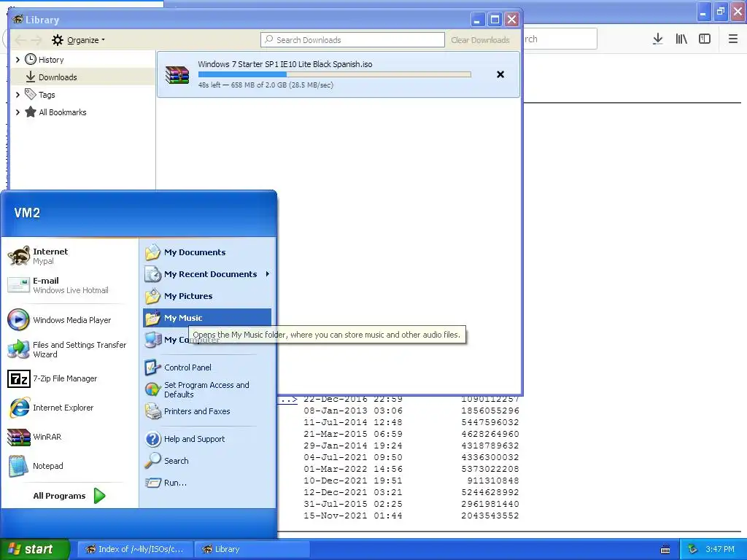Click the file size 911310848
The image size is (747, 560).
click(492, 481)
